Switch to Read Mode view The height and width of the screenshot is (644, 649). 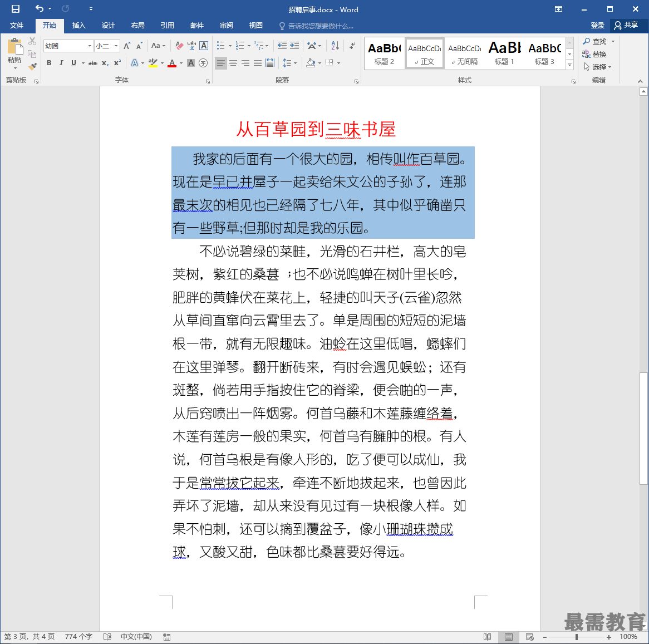pos(488,637)
